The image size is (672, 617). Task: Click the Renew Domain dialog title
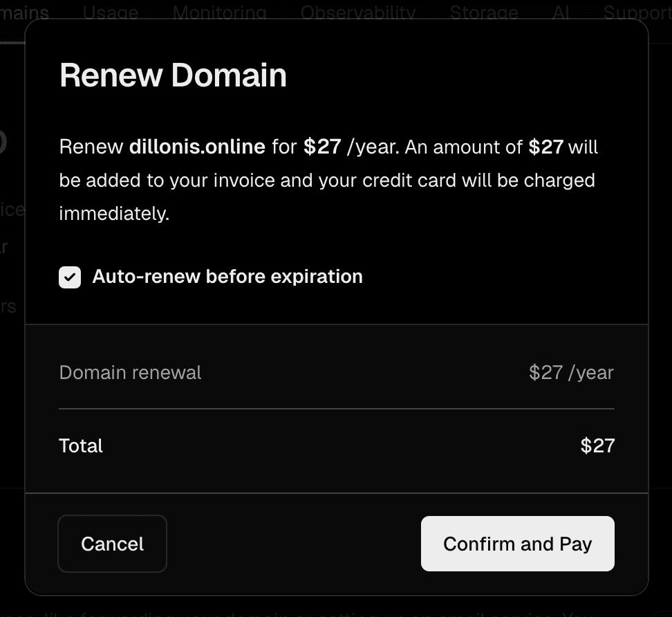coord(174,75)
